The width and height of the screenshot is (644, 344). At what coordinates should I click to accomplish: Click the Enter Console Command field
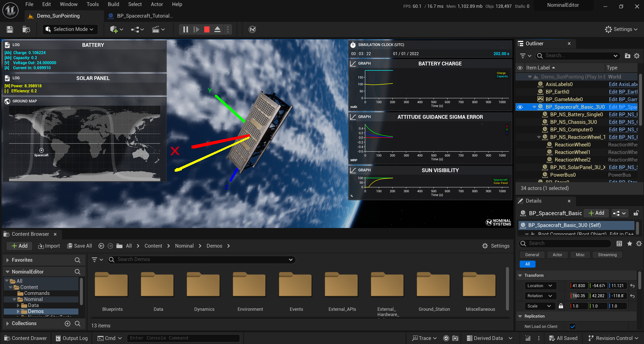click(x=183, y=338)
